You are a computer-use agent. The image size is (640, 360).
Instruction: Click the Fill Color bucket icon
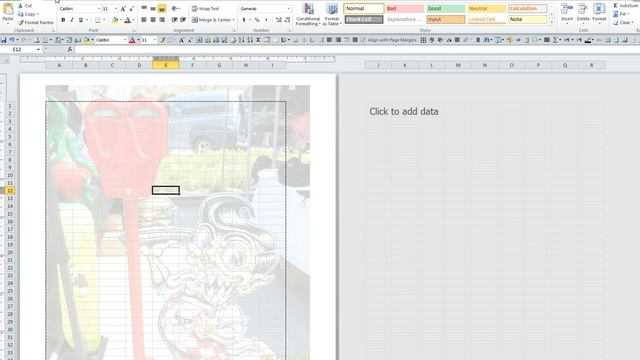click(115, 20)
